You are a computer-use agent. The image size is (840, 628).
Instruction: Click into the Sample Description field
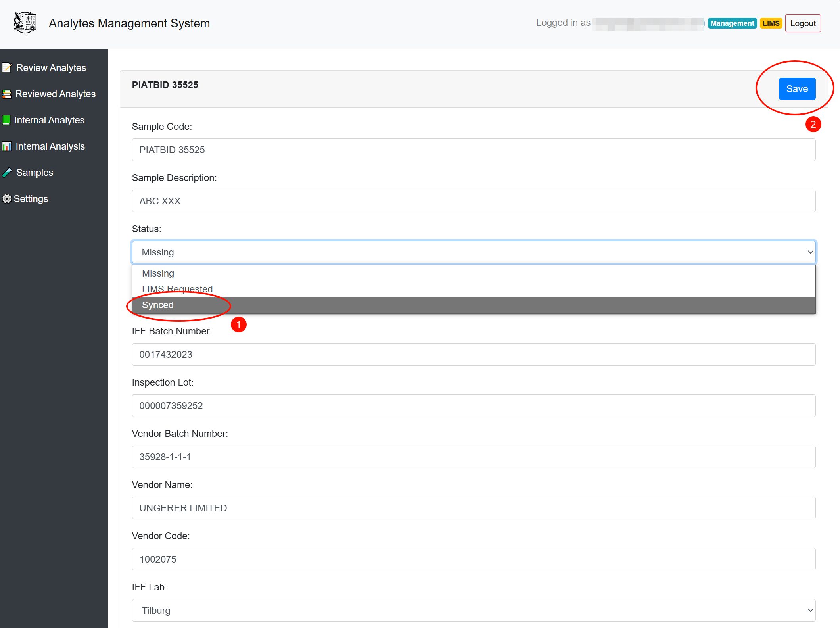tap(474, 201)
